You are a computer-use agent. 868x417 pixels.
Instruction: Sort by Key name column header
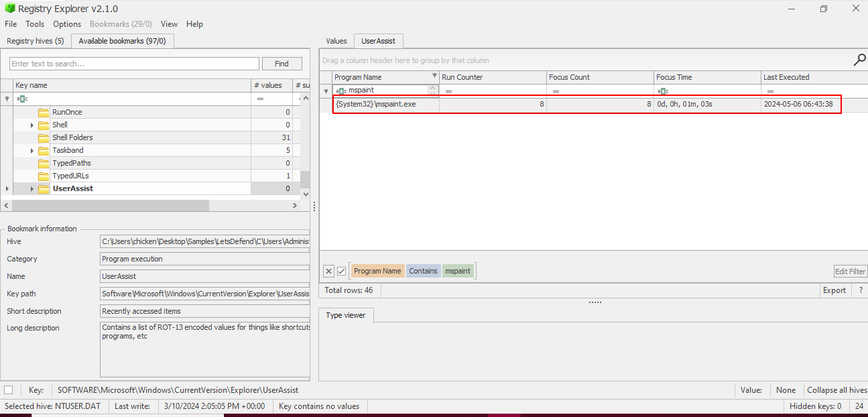(132, 85)
